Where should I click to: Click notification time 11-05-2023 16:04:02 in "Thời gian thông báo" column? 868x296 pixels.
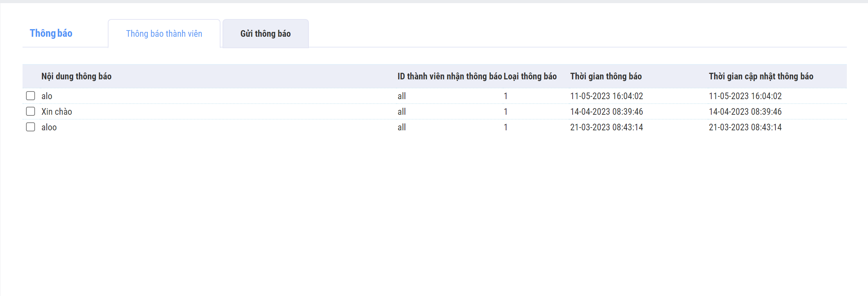tap(606, 96)
